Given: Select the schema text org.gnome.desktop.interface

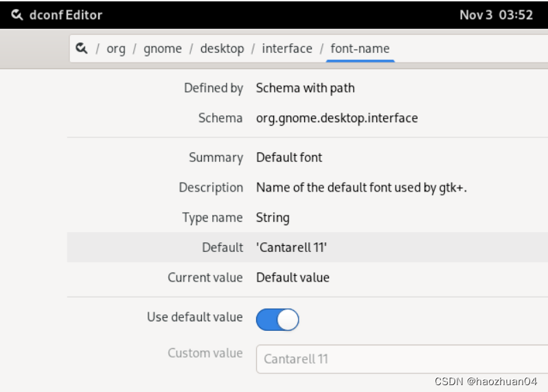Looking at the screenshot, I should (x=337, y=118).
